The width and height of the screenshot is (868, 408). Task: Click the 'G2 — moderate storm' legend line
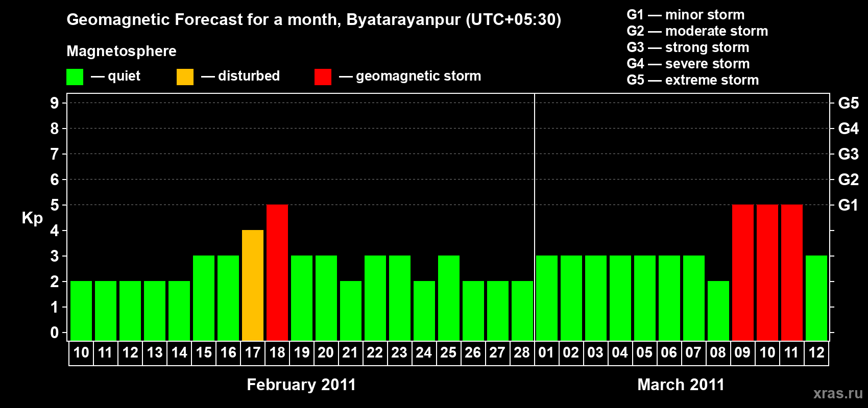click(697, 31)
